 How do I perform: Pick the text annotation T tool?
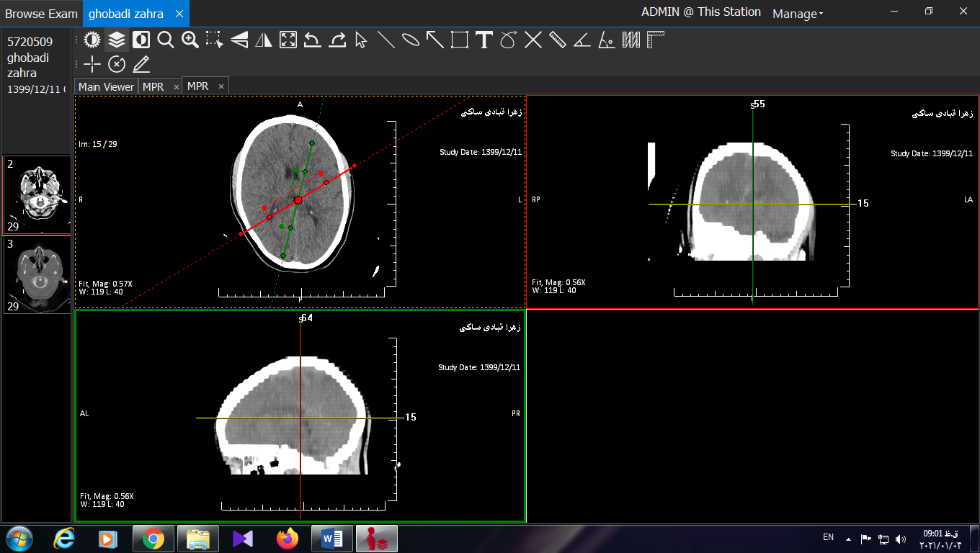pos(484,40)
